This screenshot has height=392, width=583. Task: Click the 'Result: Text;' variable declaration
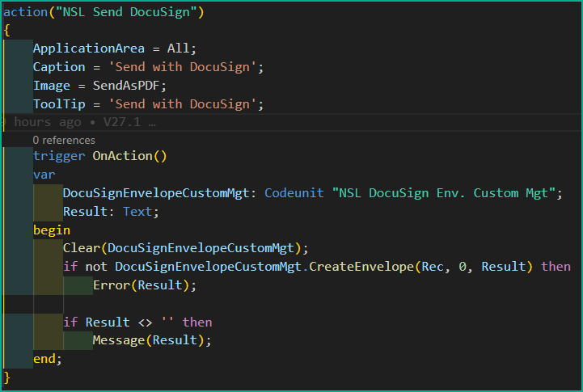pyautogui.click(x=111, y=212)
